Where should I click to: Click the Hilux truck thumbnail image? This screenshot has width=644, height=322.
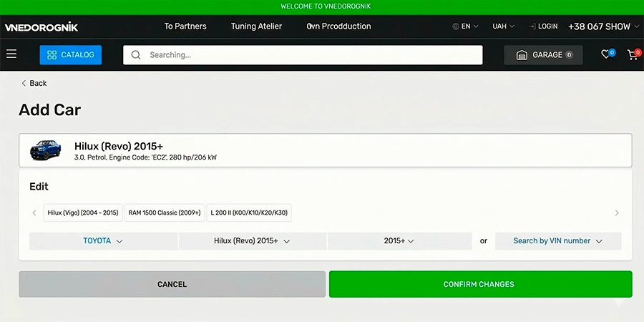point(46,150)
